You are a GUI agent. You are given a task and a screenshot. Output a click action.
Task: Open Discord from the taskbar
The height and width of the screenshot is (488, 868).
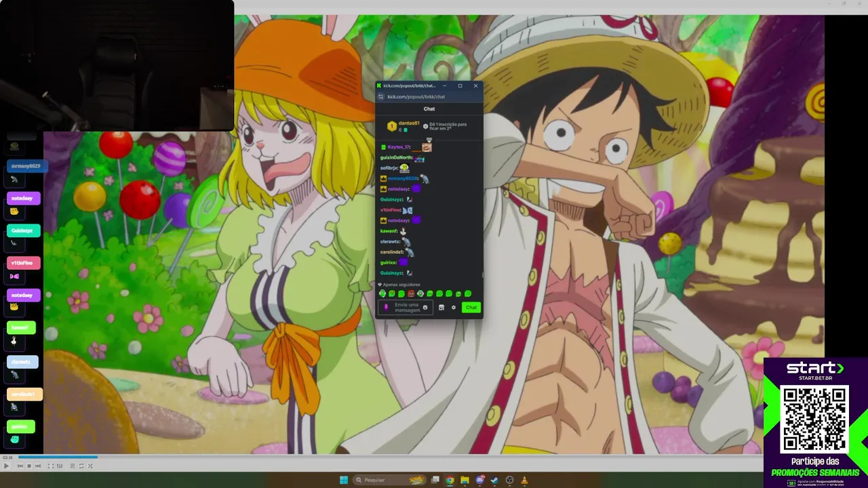[x=480, y=480]
